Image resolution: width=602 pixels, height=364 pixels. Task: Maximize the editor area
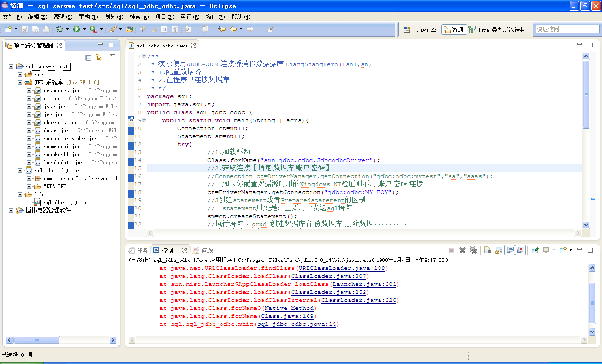590,45
